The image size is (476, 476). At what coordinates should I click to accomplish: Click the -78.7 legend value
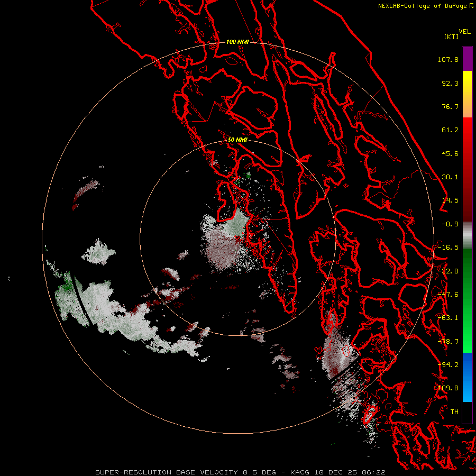(x=448, y=342)
